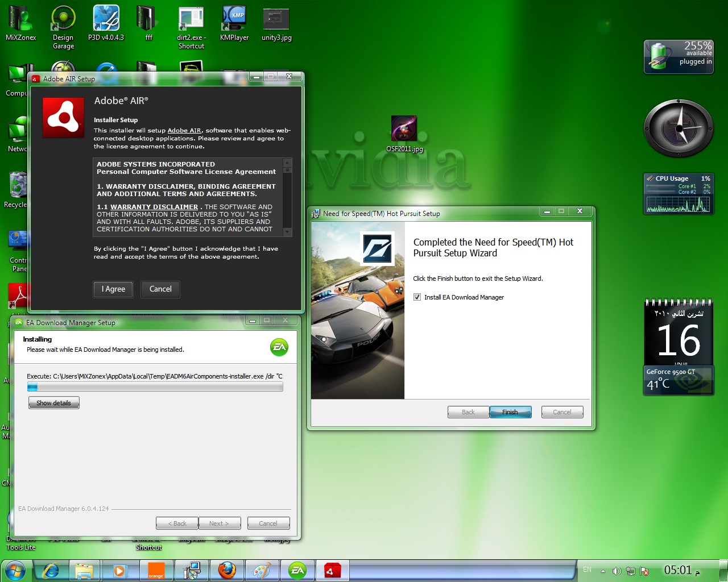This screenshot has width=728, height=582.
Task: Launch P3D v4.0.4.3 desktop icon
Action: click(106, 23)
